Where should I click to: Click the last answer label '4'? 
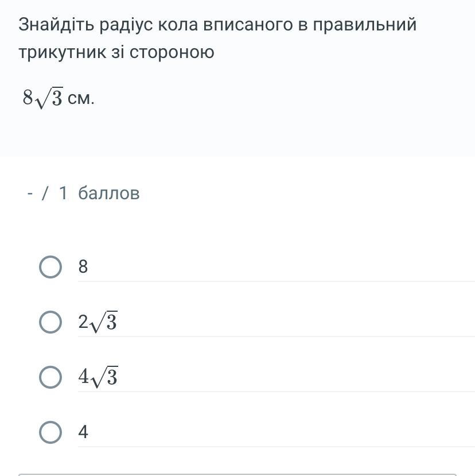point(83,432)
